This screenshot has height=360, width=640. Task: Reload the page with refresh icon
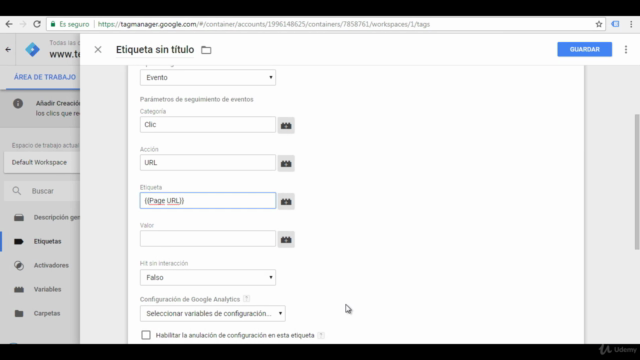[37, 24]
